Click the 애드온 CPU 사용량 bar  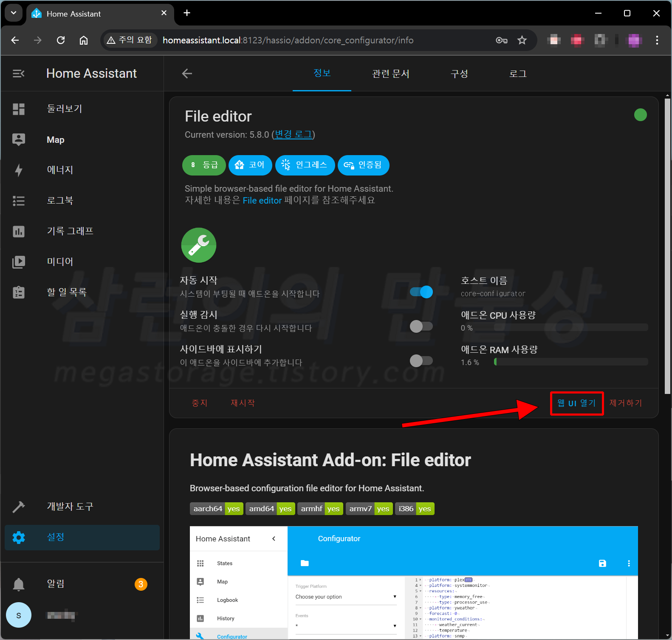point(571,328)
